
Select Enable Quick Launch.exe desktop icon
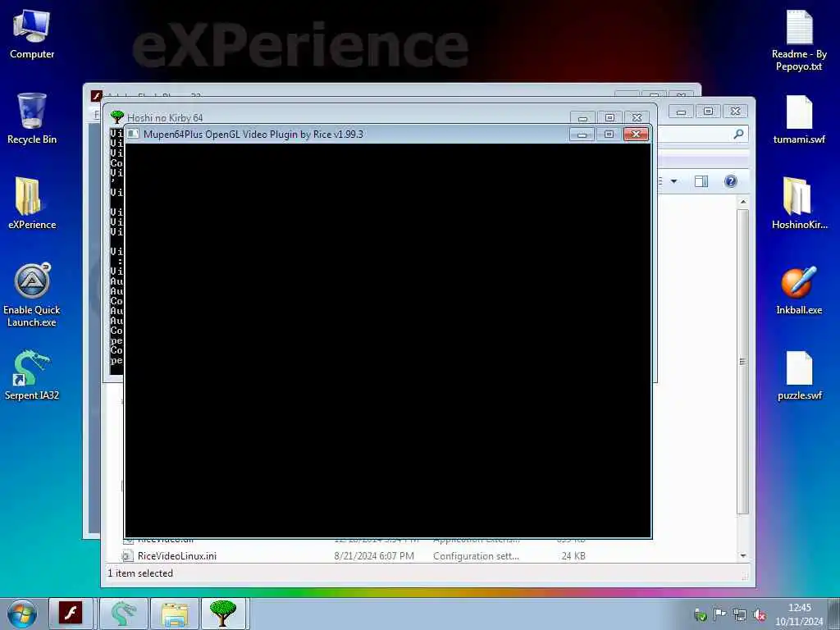(x=32, y=295)
